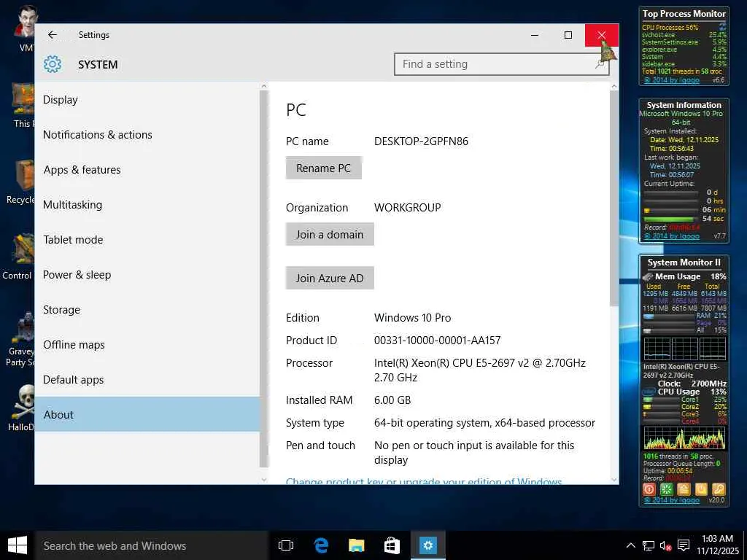Image resolution: width=747 pixels, height=560 pixels.
Task: Click the green asterisk icon in System Monitor II
Action: click(667, 489)
